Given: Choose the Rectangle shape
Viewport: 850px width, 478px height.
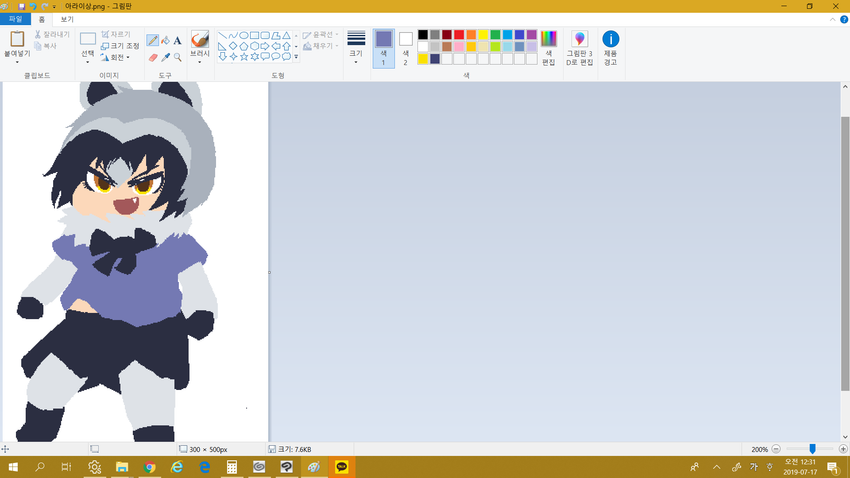Looking at the screenshot, I should coord(254,35).
